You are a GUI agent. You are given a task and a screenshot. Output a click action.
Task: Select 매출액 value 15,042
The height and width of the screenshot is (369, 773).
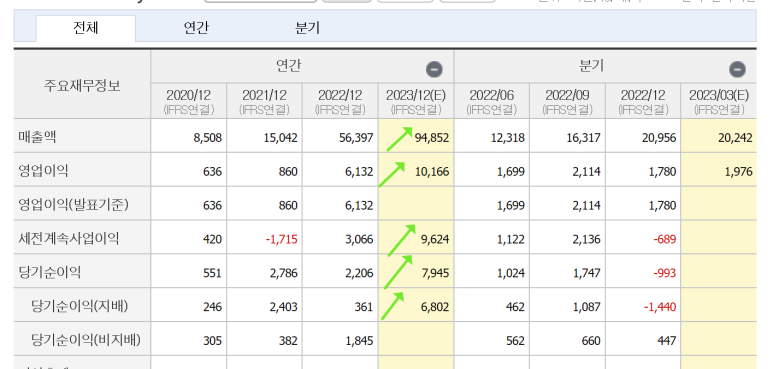coord(280,138)
